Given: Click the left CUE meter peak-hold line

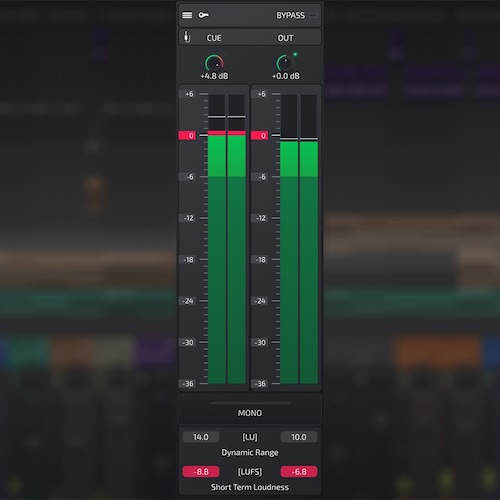Looking at the screenshot, I should coord(217,117).
